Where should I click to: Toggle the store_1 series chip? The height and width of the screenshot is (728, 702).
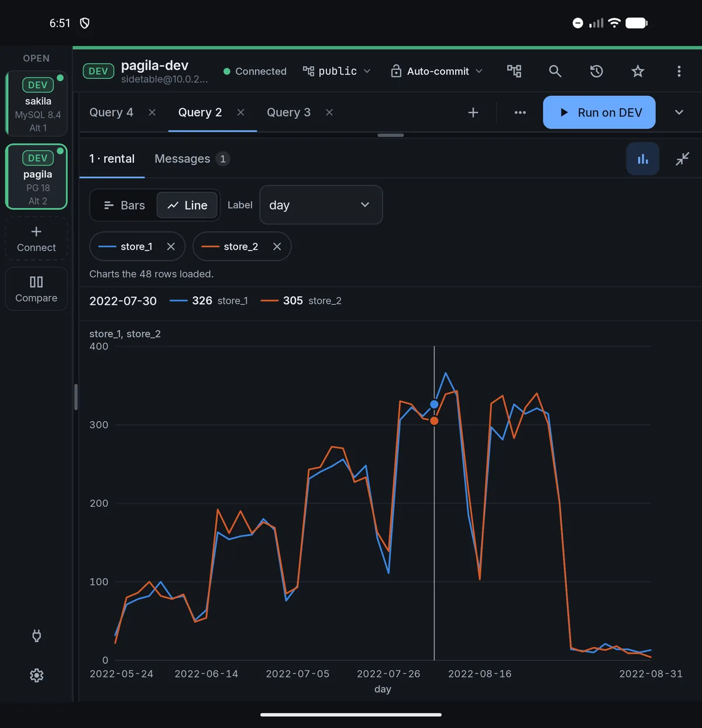136,246
